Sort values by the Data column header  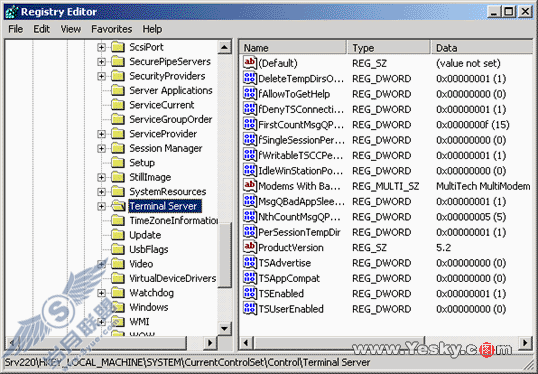pos(482,48)
